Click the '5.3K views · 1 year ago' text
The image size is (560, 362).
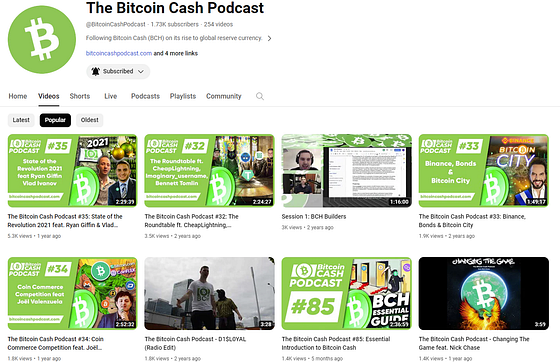pyautogui.click(x=34, y=236)
